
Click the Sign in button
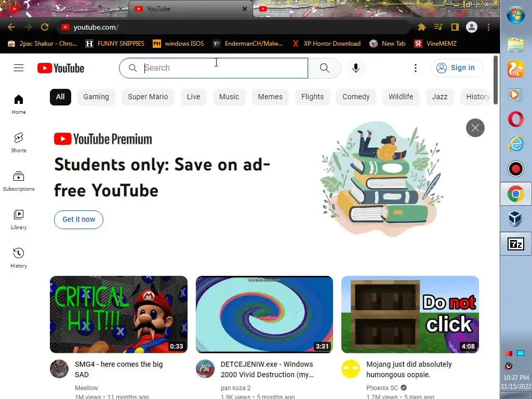456,68
